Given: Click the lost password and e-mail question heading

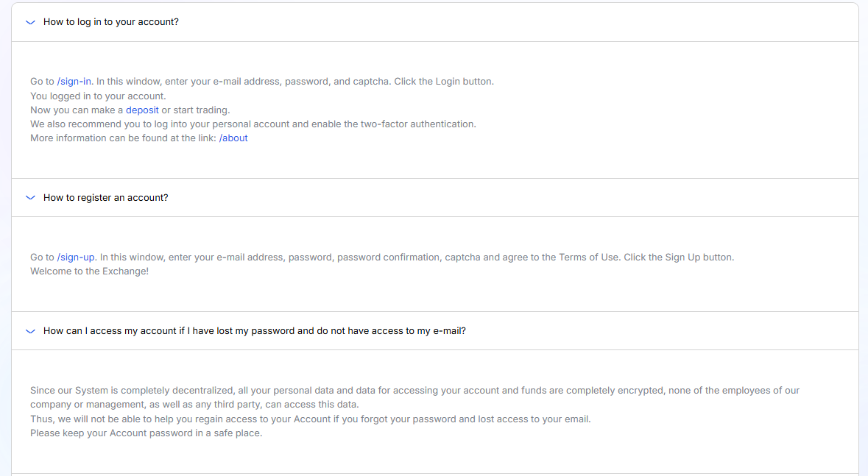Looking at the screenshot, I should coord(254,331).
